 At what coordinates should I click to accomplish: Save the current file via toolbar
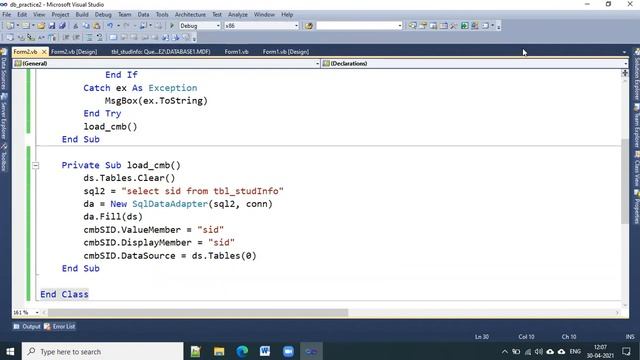tap(52, 26)
